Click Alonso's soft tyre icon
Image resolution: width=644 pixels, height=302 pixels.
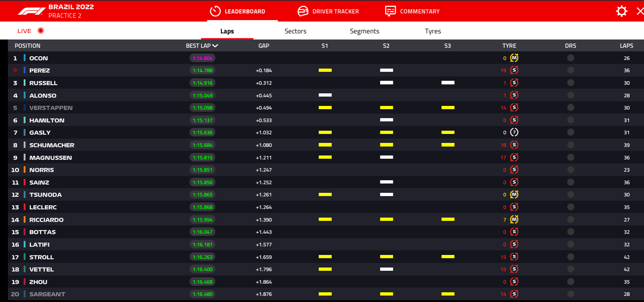point(514,95)
